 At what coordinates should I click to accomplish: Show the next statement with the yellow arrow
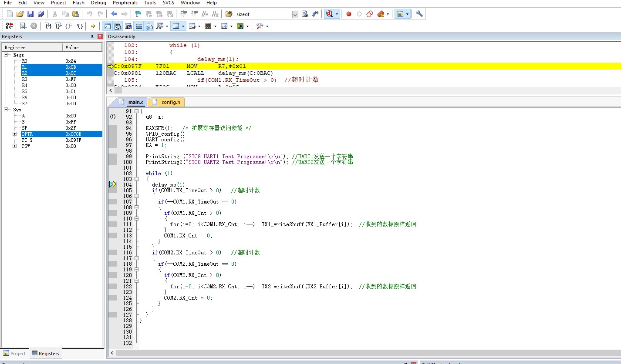tap(93, 26)
